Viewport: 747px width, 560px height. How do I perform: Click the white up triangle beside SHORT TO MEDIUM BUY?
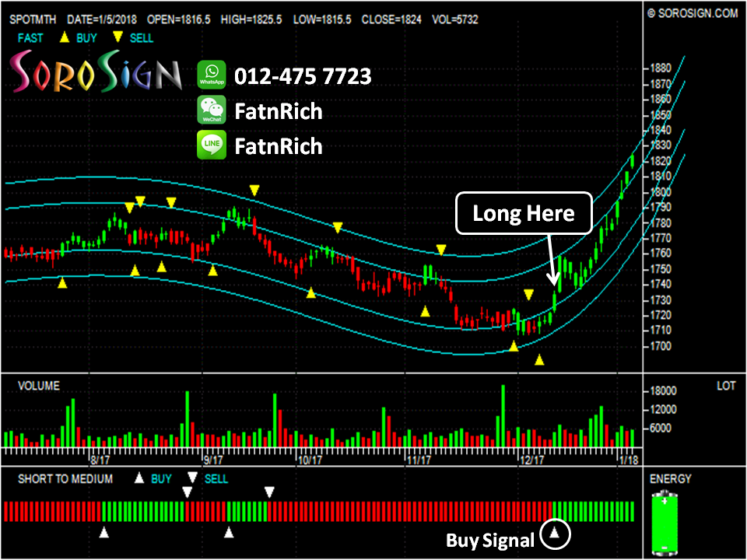click(x=139, y=478)
